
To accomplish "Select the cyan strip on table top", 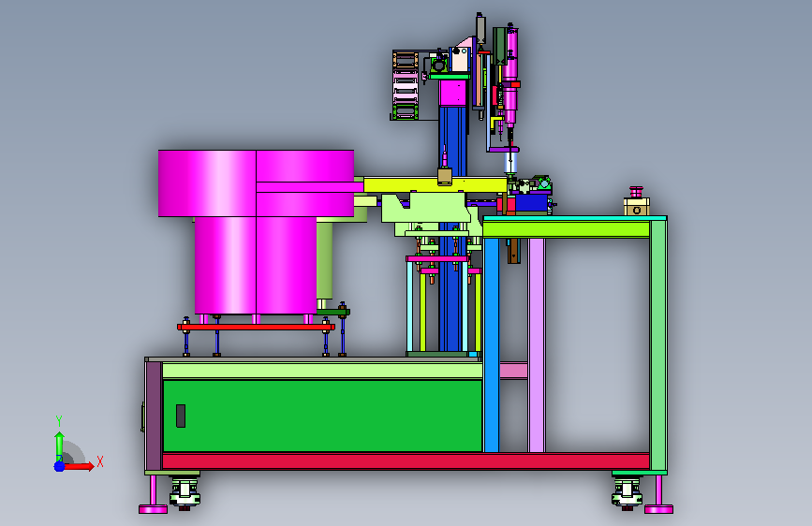I will (575, 218).
